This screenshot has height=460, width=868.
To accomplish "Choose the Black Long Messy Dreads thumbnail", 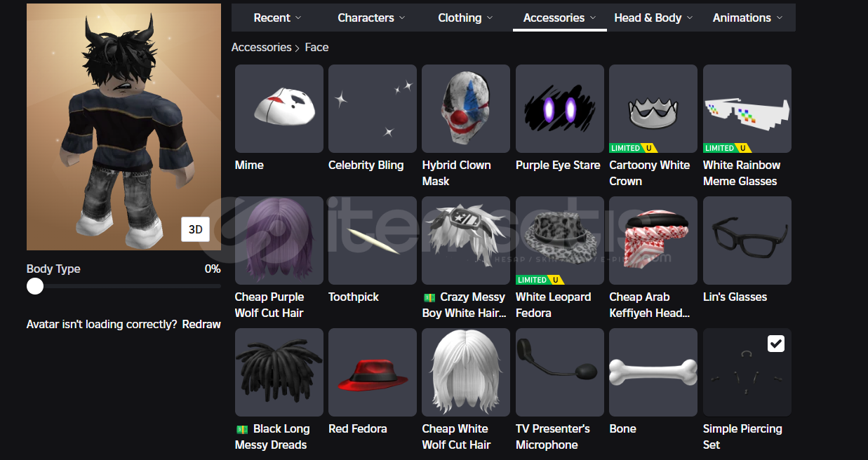I will pyautogui.click(x=279, y=372).
